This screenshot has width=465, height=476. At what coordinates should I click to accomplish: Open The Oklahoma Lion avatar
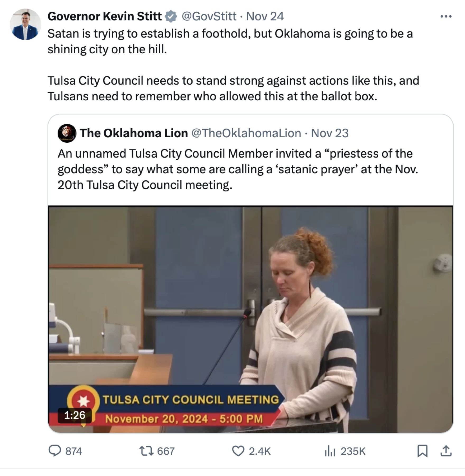(x=67, y=133)
